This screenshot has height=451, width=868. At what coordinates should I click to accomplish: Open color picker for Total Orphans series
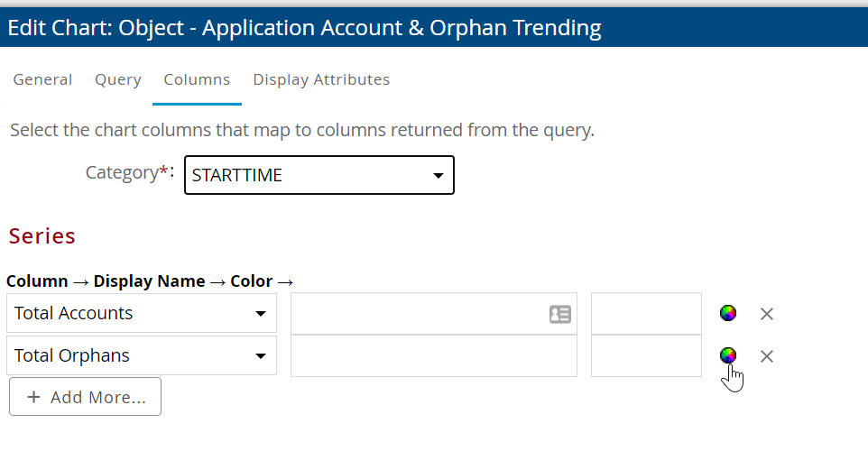coord(728,355)
